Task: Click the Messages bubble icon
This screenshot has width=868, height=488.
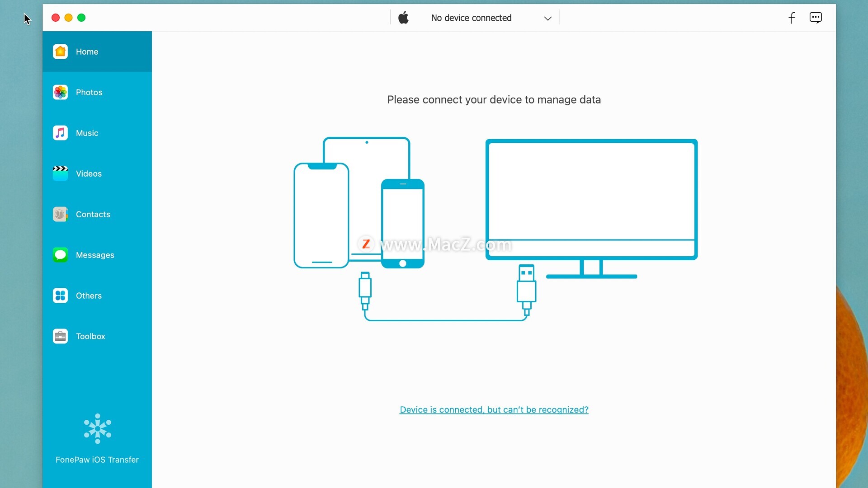Action: (60, 255)
